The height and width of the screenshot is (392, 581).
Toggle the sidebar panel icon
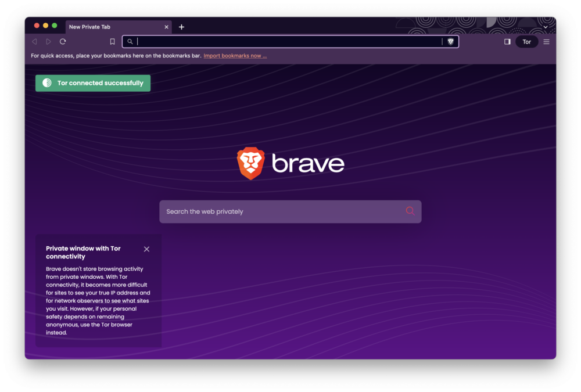(x=507, y=41)
